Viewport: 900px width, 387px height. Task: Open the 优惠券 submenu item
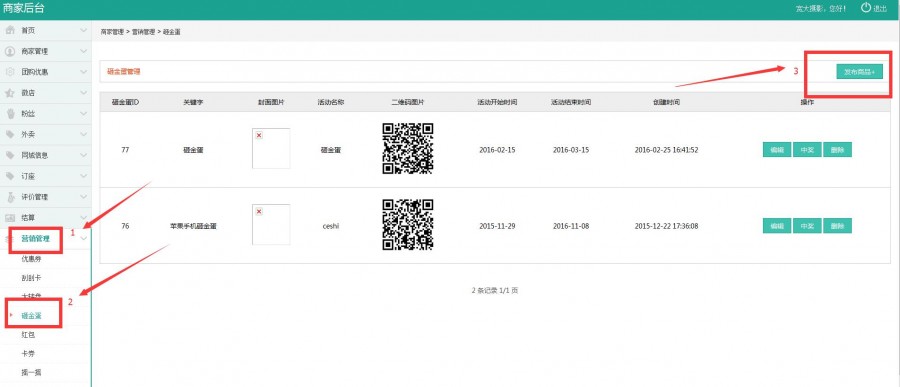pyautogui.click(x=31, y=259)
